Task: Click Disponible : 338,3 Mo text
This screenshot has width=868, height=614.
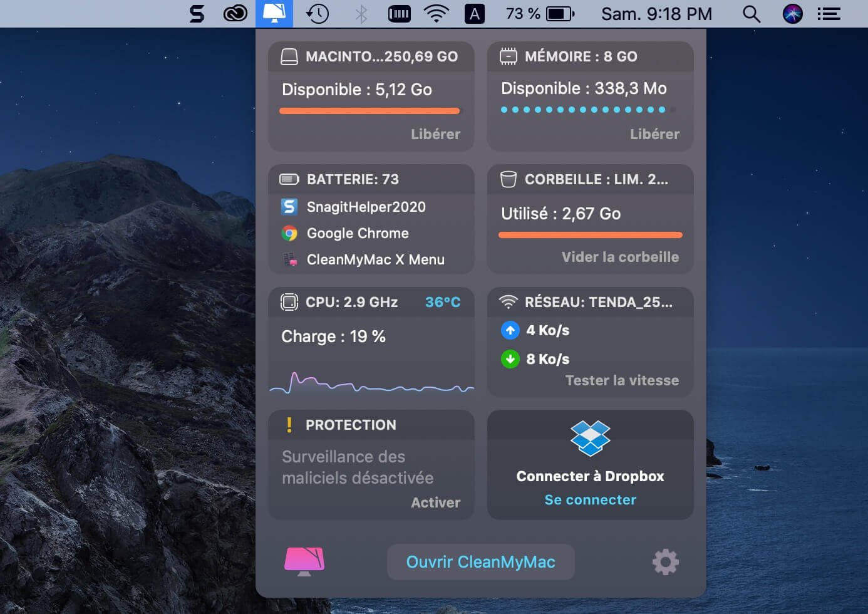Action: [584, 88]
